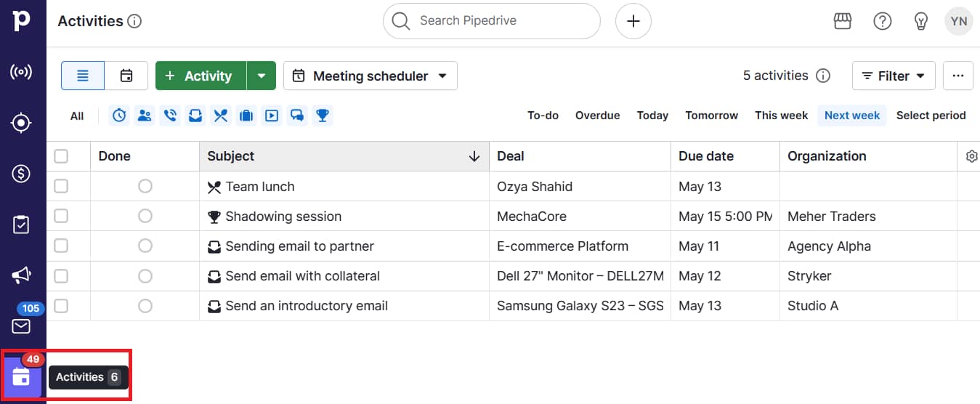Click the Search Pipedrive field
Screen dimensions: 980x404
(492, 21)
